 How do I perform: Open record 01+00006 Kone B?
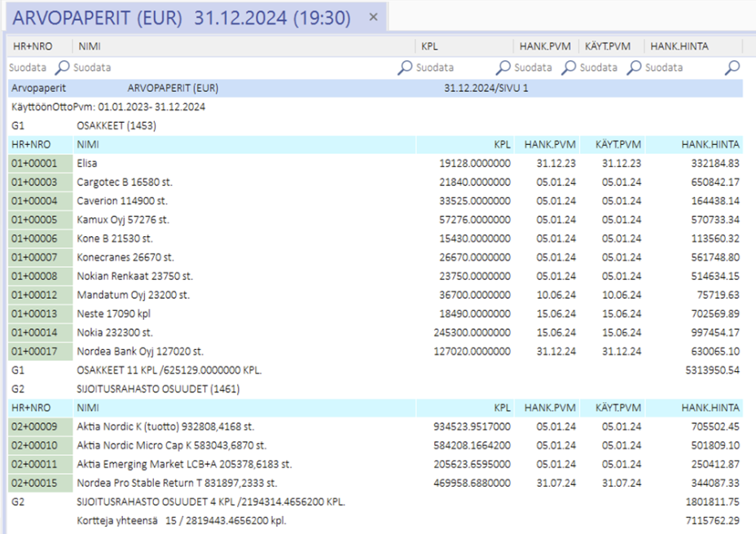click(40, 239)
